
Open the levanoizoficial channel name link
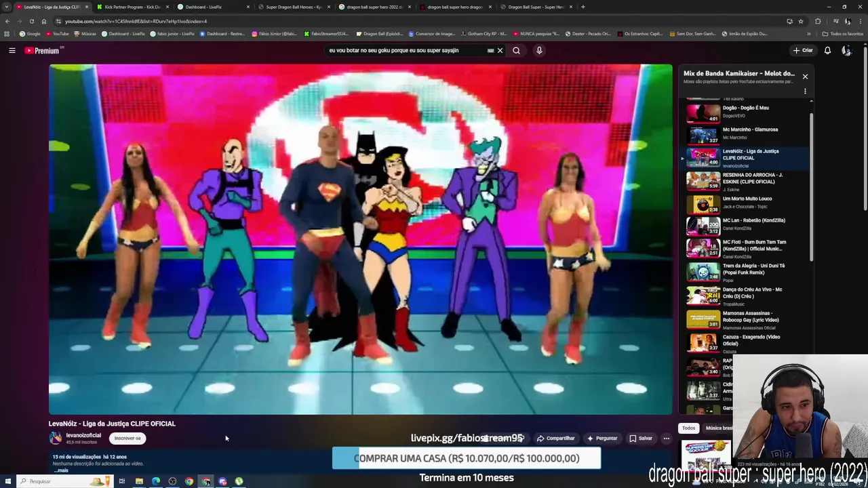tap(83, 435)
